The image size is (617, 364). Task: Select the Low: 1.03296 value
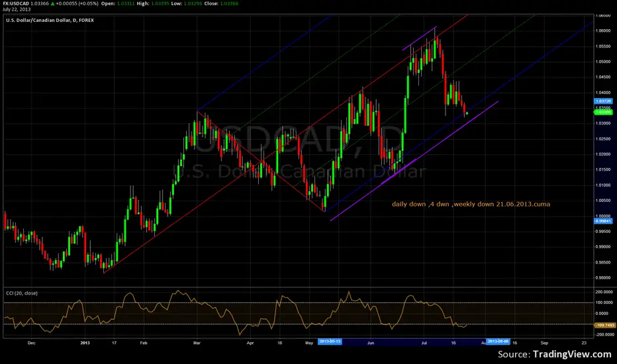(187, 3)
